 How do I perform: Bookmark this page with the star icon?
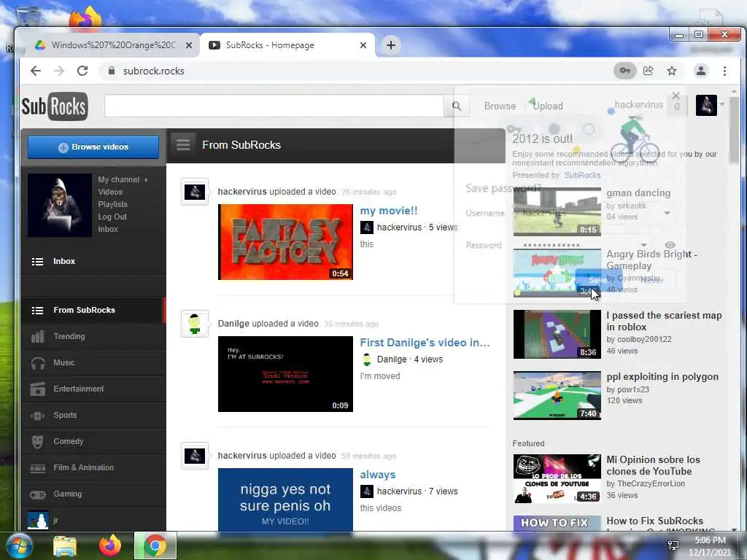[672, 71]
